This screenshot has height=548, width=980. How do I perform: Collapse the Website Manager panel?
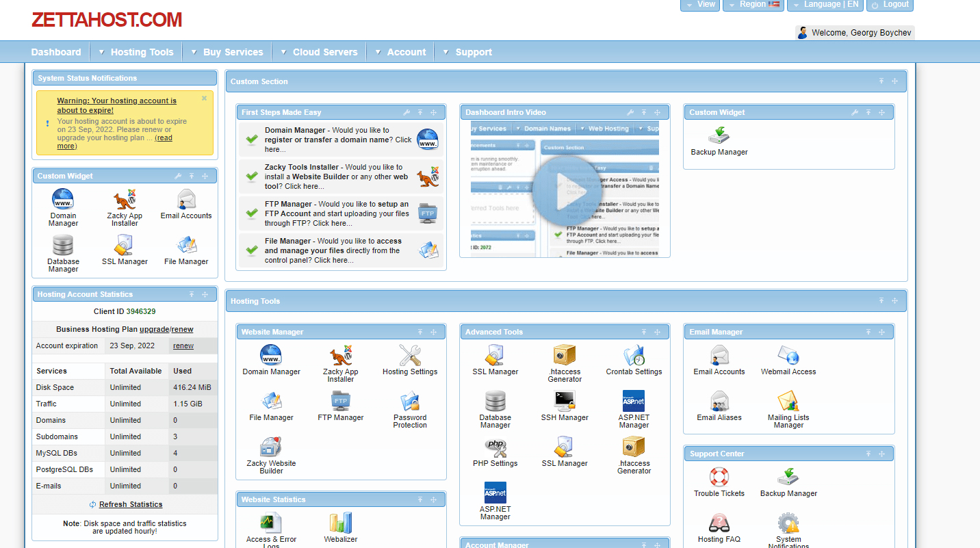(420, 332)
